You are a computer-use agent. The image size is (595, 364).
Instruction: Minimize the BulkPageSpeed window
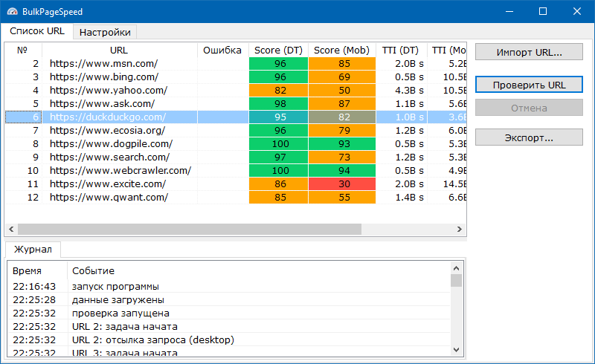(x=509, y=11)
